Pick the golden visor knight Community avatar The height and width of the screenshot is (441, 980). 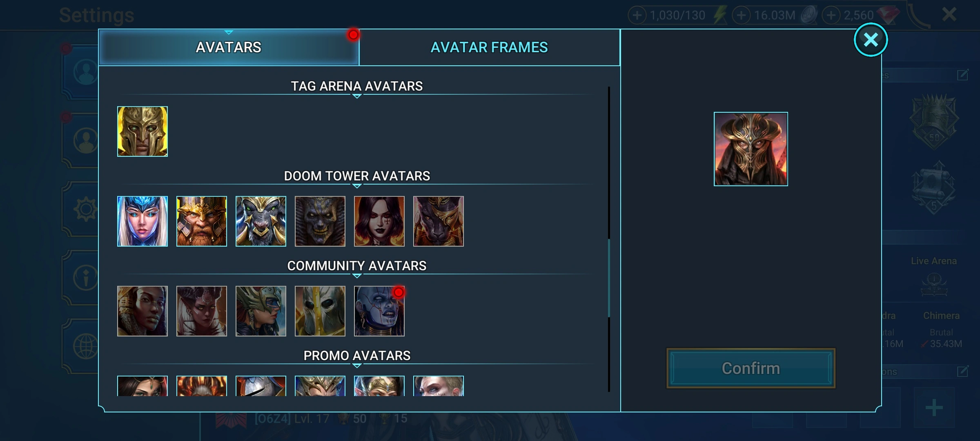(320, 311)
